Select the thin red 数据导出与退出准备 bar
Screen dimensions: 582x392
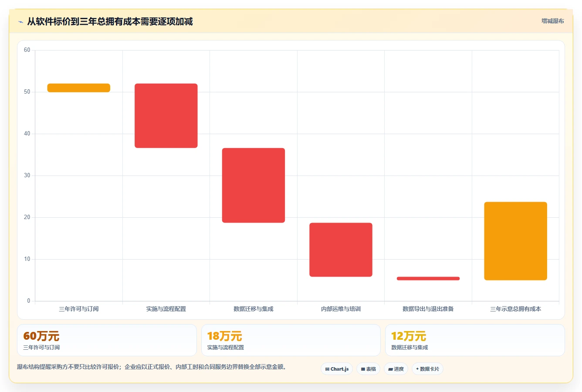click(x=428, y=278)
